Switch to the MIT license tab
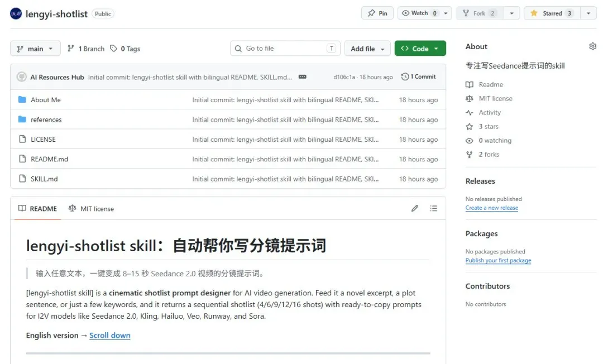This screenshot has width=603, height=364. click(91, 209)
